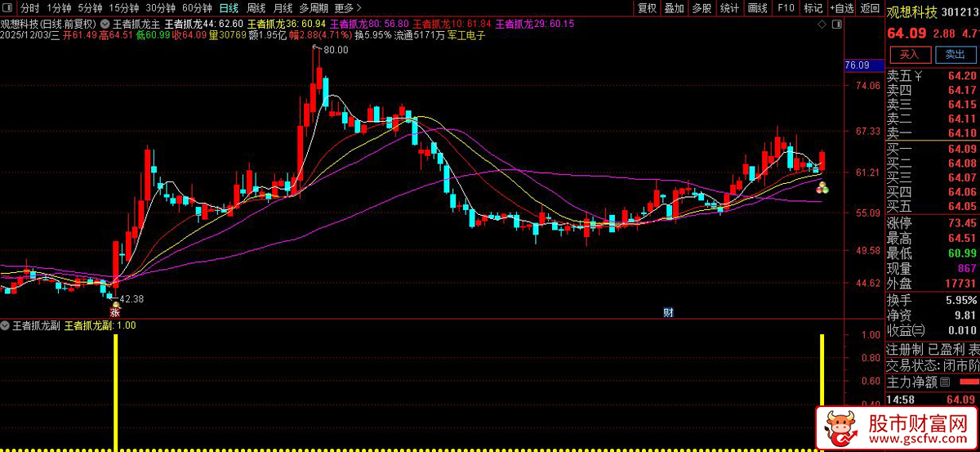Click the chart title 观想科技(日线.前复权)
The height and width of the screenshot is (452, 980).
(48, 25)
